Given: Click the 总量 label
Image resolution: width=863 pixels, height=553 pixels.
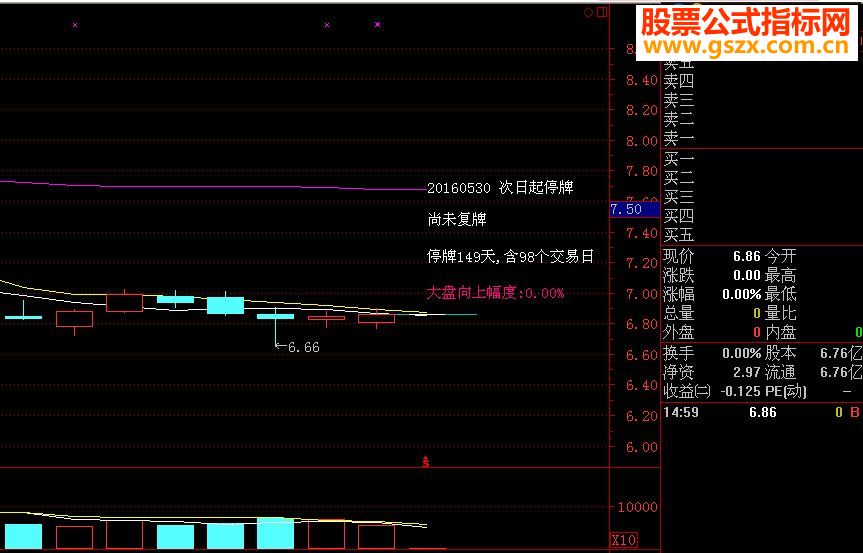Looking at the screenshot, I should click(679, 313).
